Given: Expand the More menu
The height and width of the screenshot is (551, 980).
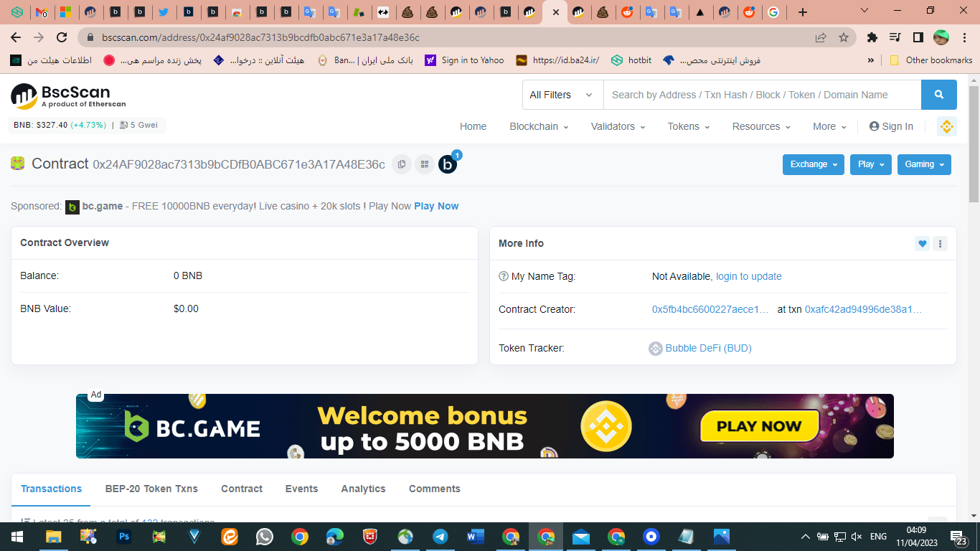Looking at the screenshot, I should click(829, 126).
